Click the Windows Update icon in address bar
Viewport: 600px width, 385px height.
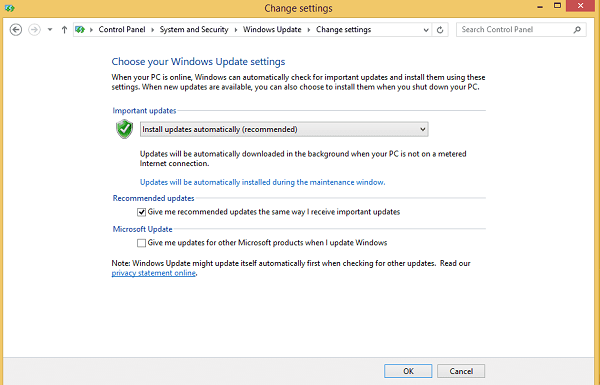(x=80, y=29)
